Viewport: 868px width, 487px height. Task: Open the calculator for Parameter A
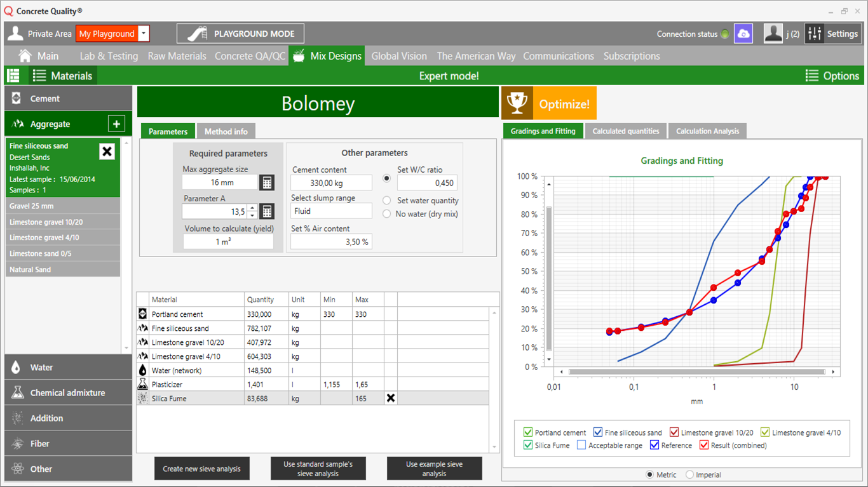click(x=267, y=211)
